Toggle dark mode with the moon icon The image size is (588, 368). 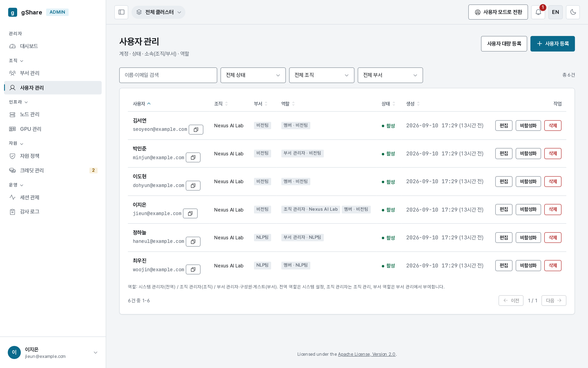click(x=573, y=12)
